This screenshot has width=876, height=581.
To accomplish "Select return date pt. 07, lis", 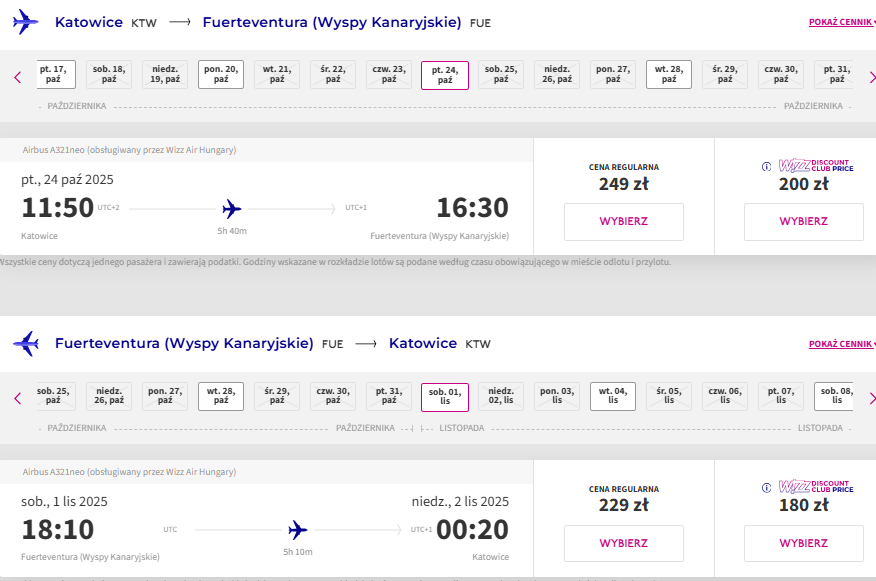I will [x=781, y=396].
